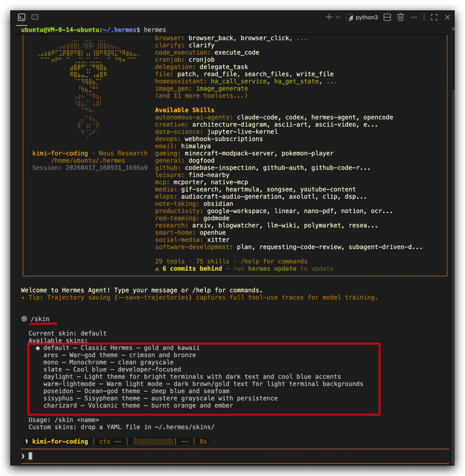Image resolution: width=465 pixels, height=476 pixels.
Task: Click '75 skills' in the summary line
Action: tap(213, 261)
